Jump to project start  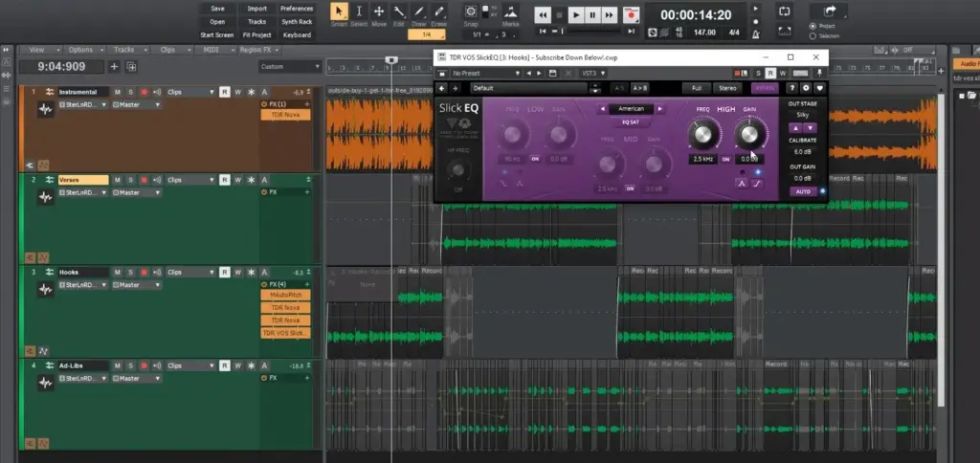pyautogui.click(x=544, y=32)
